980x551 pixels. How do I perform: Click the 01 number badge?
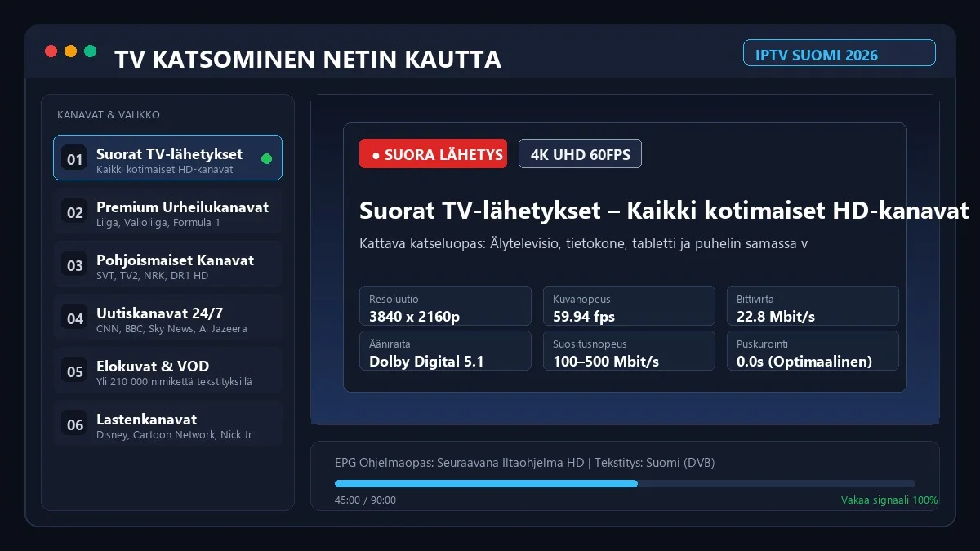pyautogui.click(x=75, y=159)
